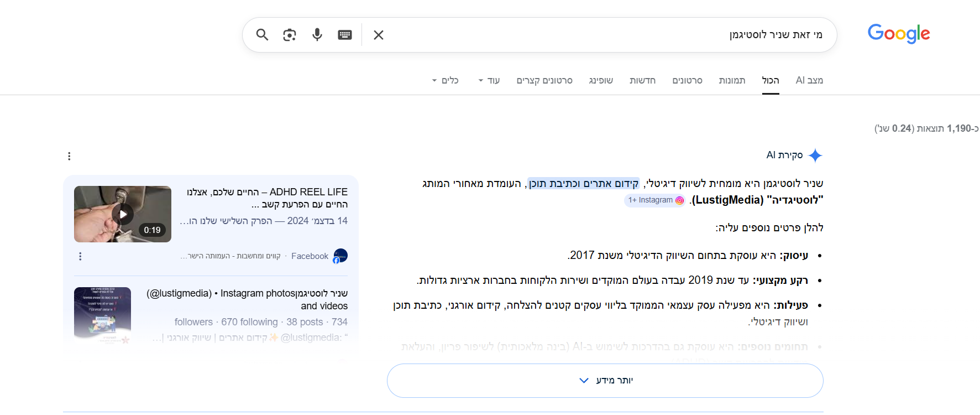Expand AI overview with יותר מידע
This screenshot has width=980, height=415.
point(605,381)
